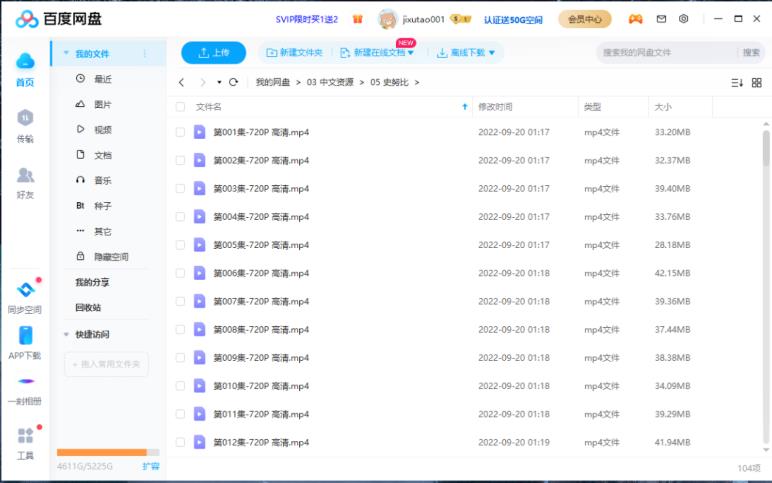Go back with the left arrow
Viewport: 772px width, 483px height.
(182, 82)
